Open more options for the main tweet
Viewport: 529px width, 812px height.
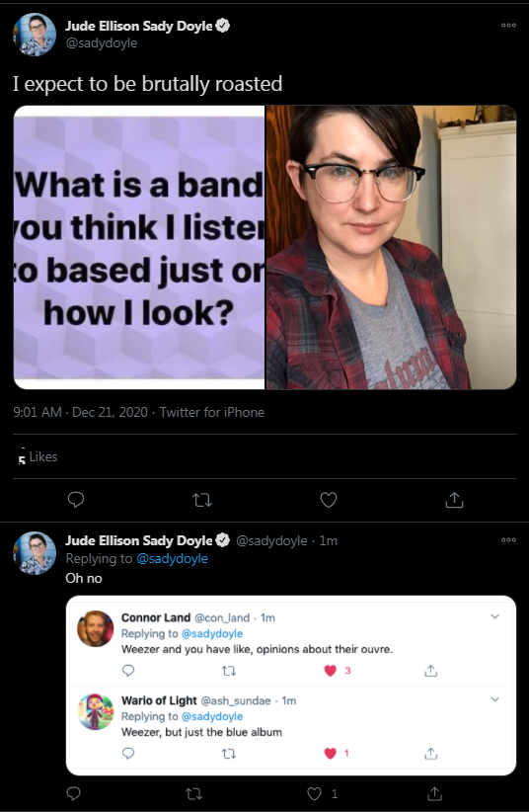coord(508,25)
